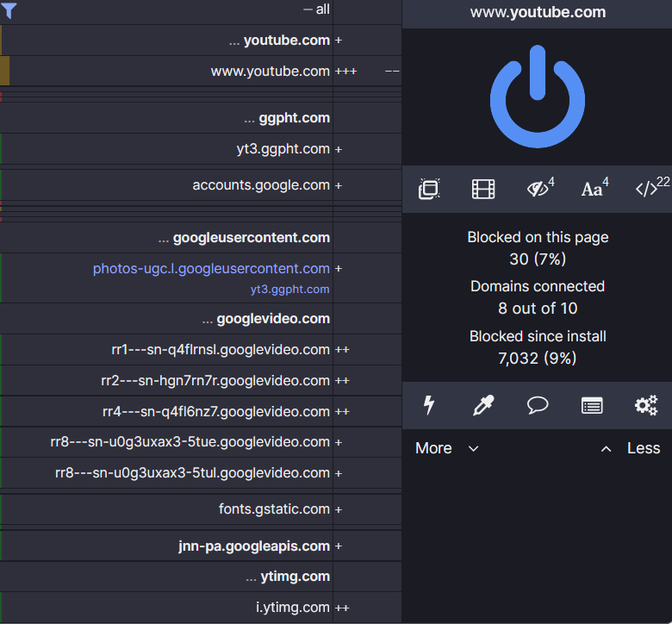Click 'Blocked since install' 7,032 count
672x624 pixels.
(x=538, y=347)
